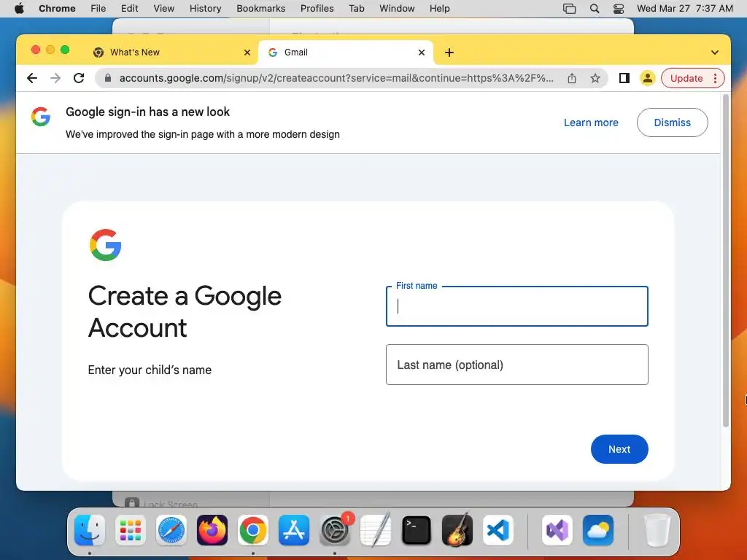
Task: Switch to the What's New tab
Action: coord(171,52)
